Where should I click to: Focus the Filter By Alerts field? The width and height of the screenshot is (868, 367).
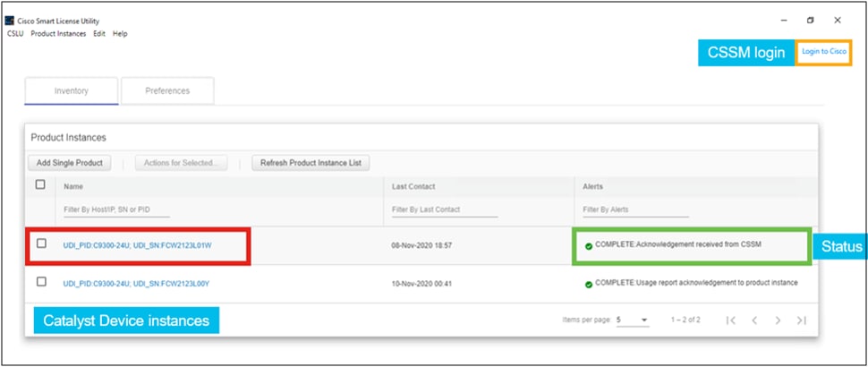tap(635, 209)
